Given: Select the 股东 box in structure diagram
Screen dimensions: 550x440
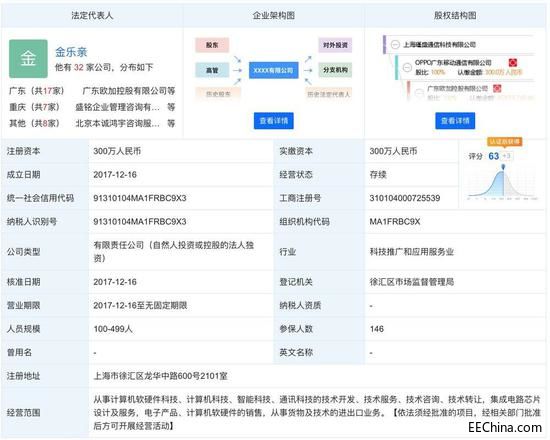Looking at the screenshot, I should 212,45.
